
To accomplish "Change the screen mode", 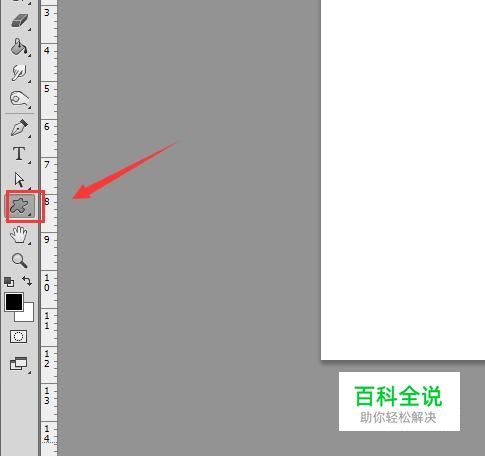I will [19, 364].
